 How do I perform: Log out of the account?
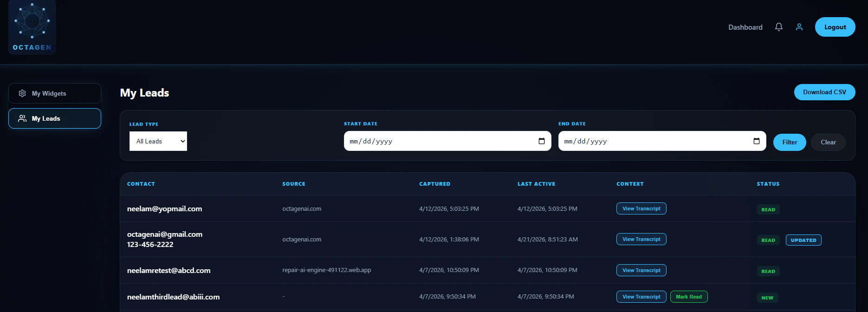click(835, 27)
